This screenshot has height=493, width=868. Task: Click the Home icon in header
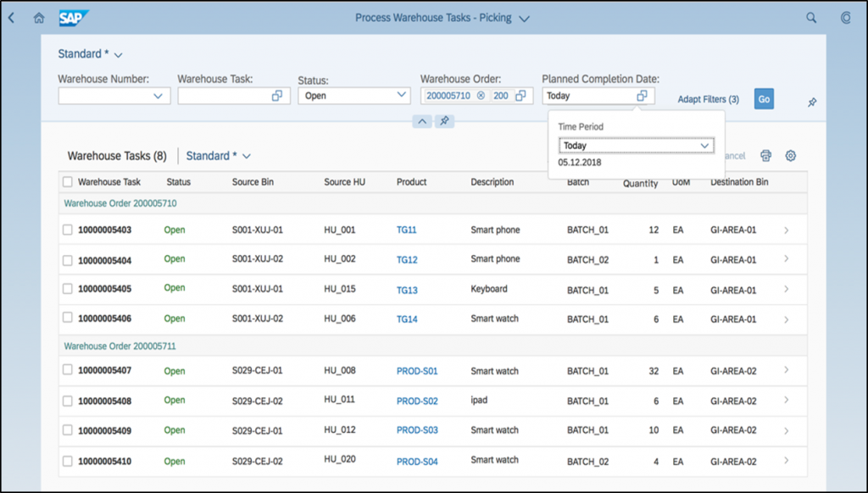point(38,18)
